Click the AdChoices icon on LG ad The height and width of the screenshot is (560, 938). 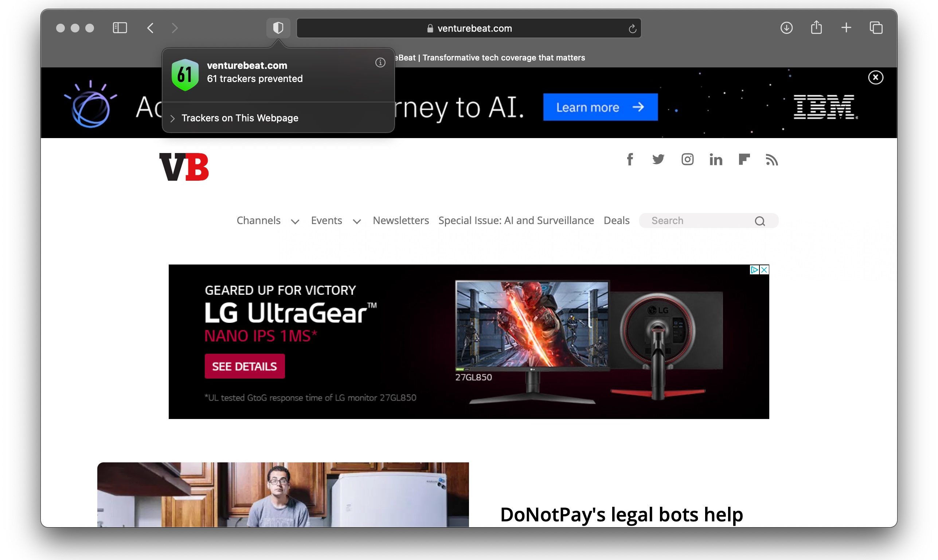click(754, 270)
